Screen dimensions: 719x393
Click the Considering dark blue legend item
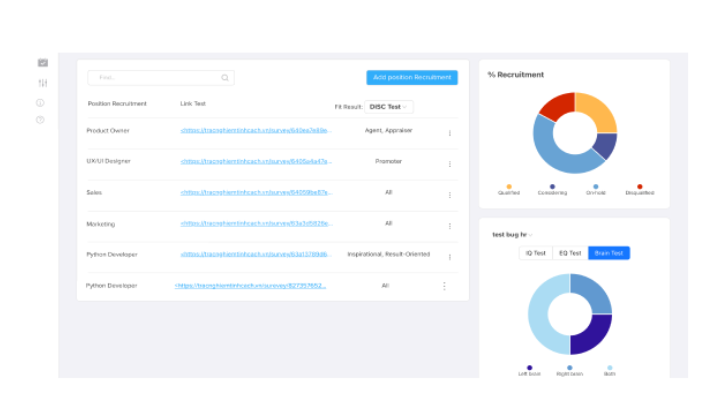552,190
